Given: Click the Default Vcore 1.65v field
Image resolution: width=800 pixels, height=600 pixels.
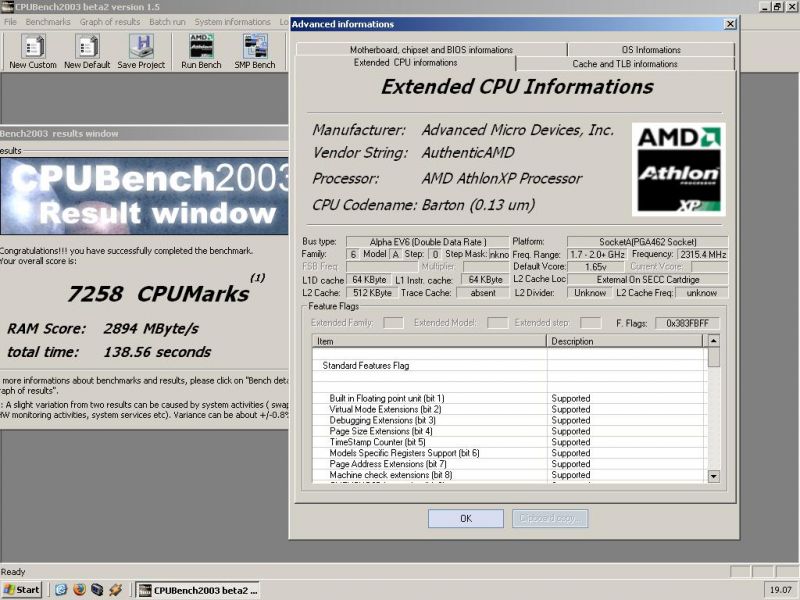Looking at the screenshot, I should point(595,266).
